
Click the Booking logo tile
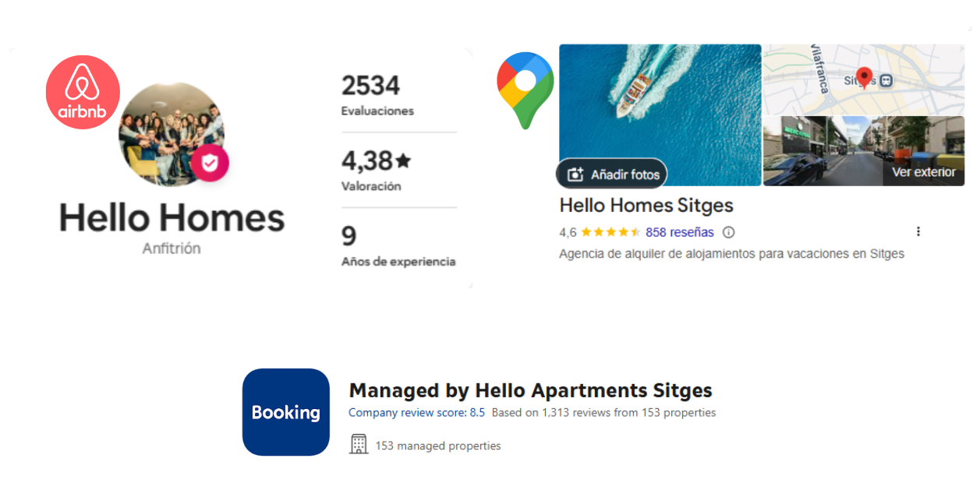[286, 412]
